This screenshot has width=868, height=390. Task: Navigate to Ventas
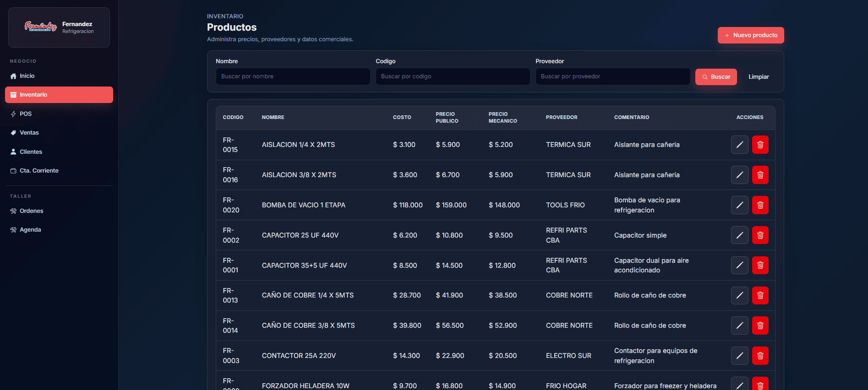coord(59,133)
